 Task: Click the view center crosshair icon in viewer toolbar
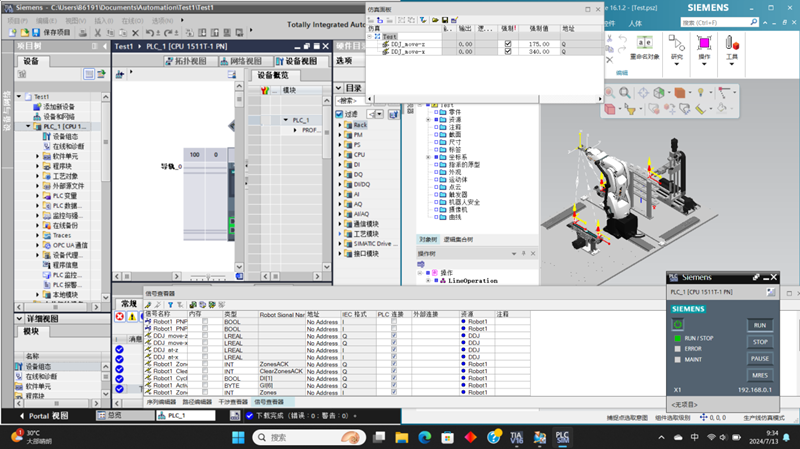643,92
